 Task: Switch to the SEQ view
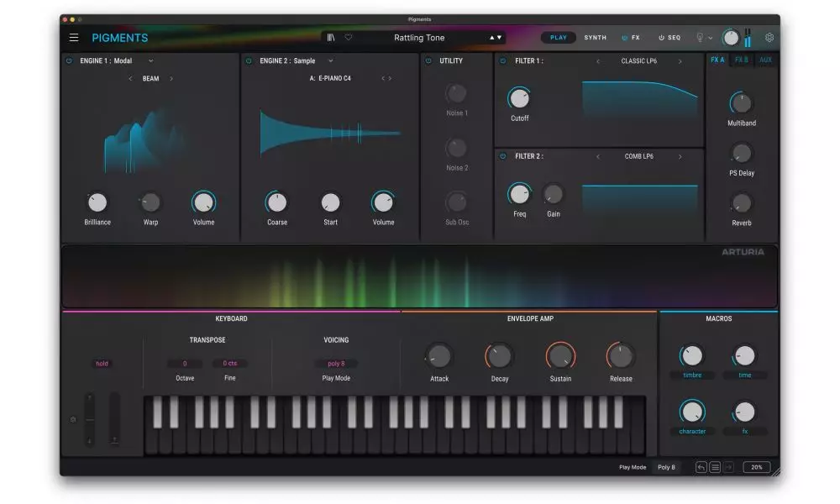[x=674, y=38]
